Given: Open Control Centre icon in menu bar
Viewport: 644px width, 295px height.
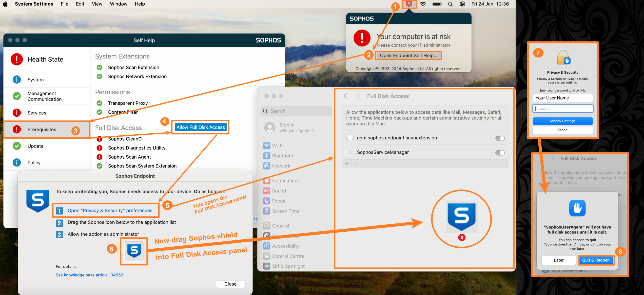Looking at the screenshot, I should [x=462, y=4].
